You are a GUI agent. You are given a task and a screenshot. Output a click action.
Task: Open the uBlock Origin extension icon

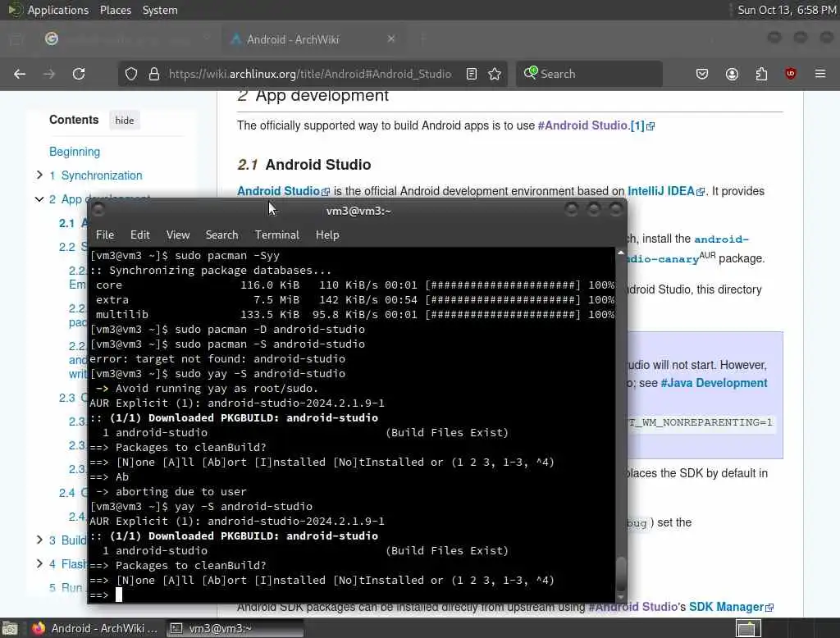(x=791, y=74)
